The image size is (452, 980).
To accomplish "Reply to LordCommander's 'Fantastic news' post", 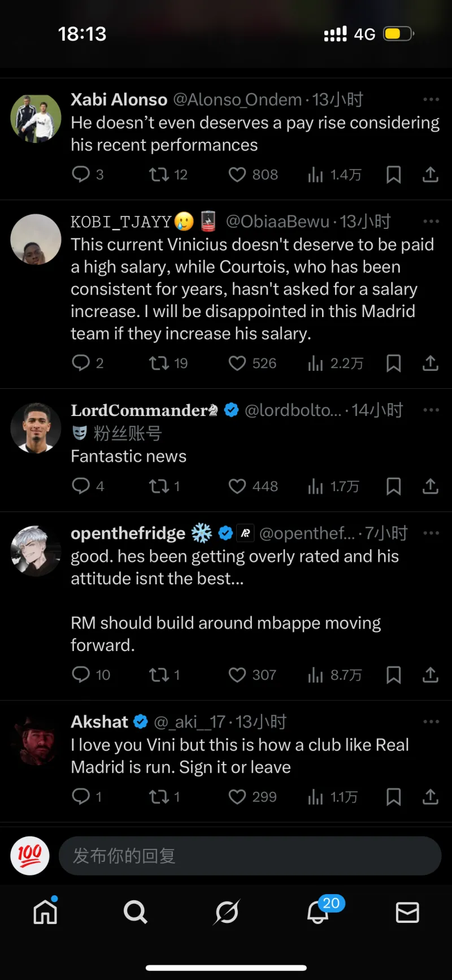I will coord(81,486).
